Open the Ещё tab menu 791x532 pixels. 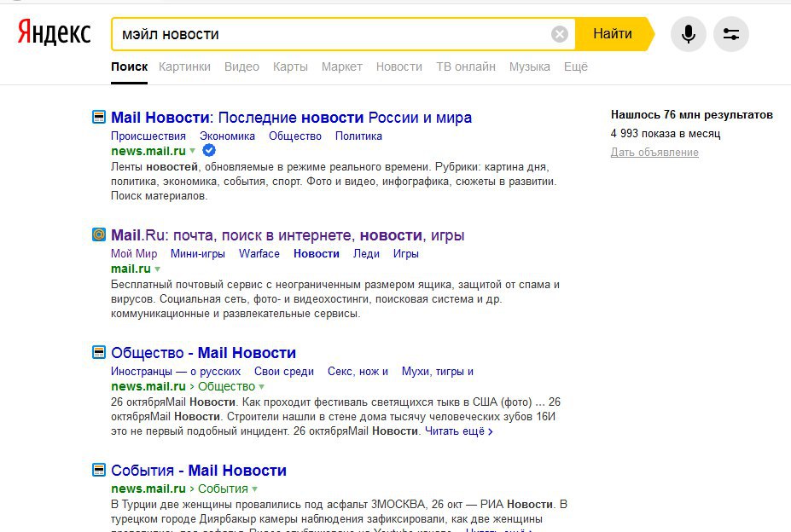tap(576, 66)
